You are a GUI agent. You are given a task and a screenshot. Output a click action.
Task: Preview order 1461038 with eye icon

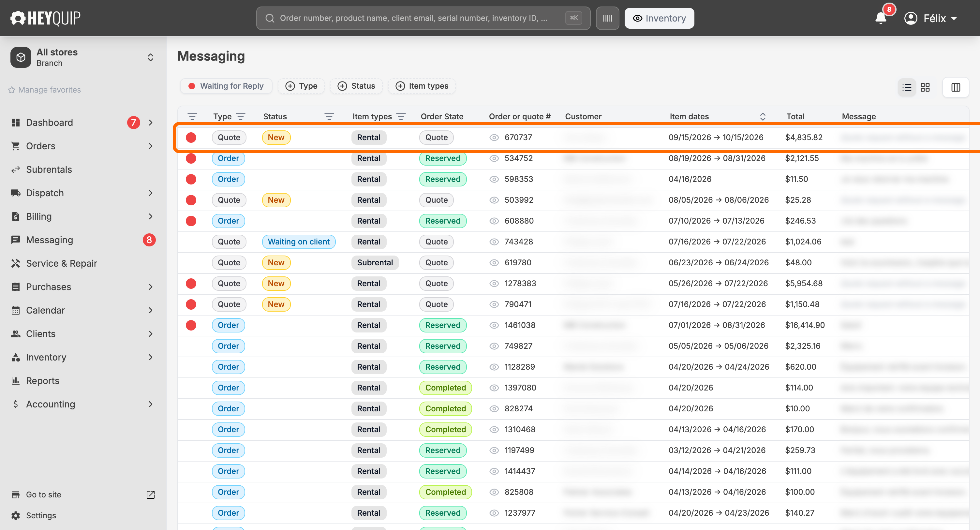(494, 325)
